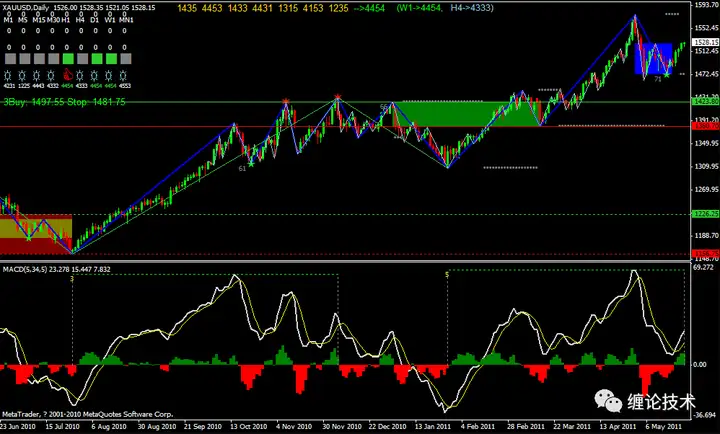Viewport: 720px width, 434px height.
Task: Click the red 1380.70 price tag
Action: point(706,126)
